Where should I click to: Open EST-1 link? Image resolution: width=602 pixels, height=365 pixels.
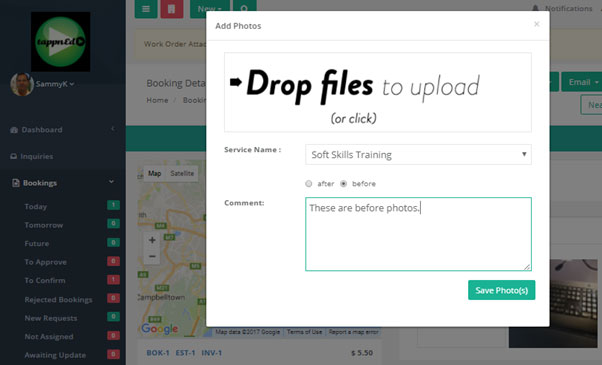point(185,353)
